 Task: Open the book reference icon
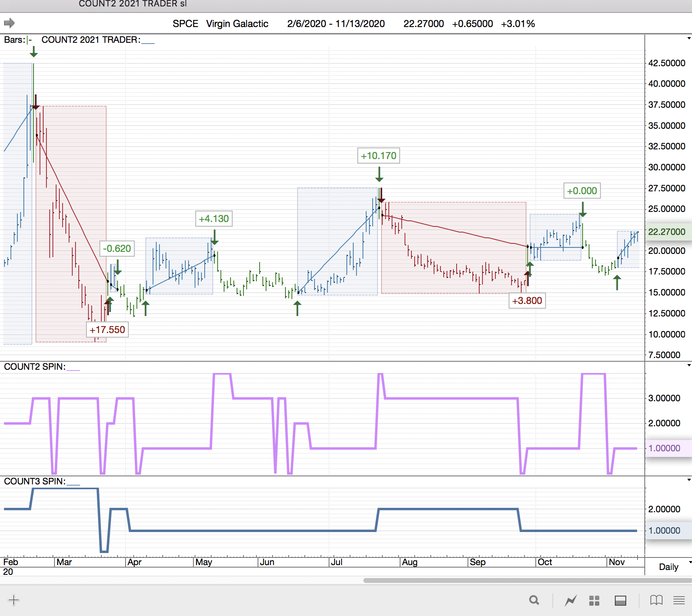coord(656,600)
